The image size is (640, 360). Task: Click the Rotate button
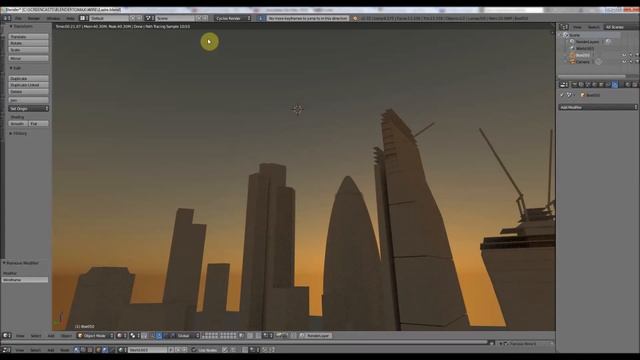(x=28, y=43)
